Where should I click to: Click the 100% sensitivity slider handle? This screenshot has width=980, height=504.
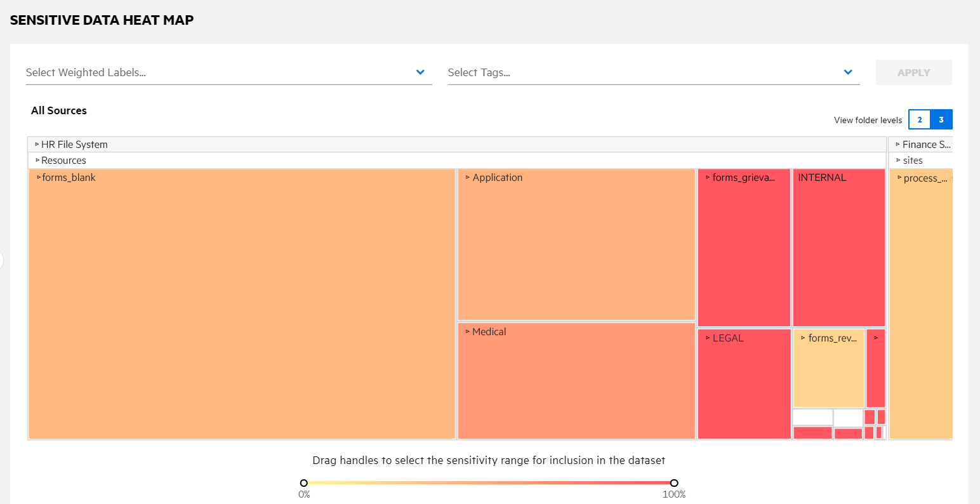(674, 483)
